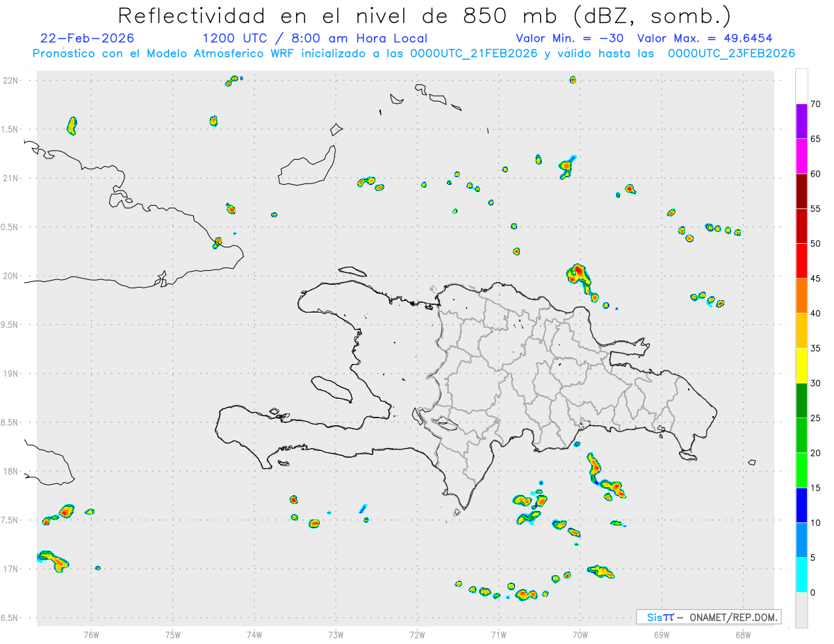
Task: Click the date text '22-Feb-2026'
Action: click(x=88, y=38)
